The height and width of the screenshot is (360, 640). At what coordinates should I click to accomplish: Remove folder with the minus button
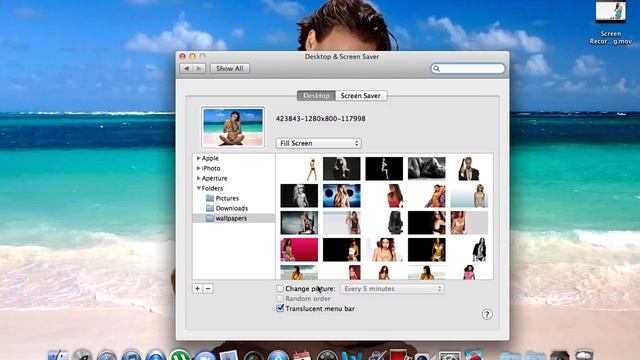tap(208, 289)
